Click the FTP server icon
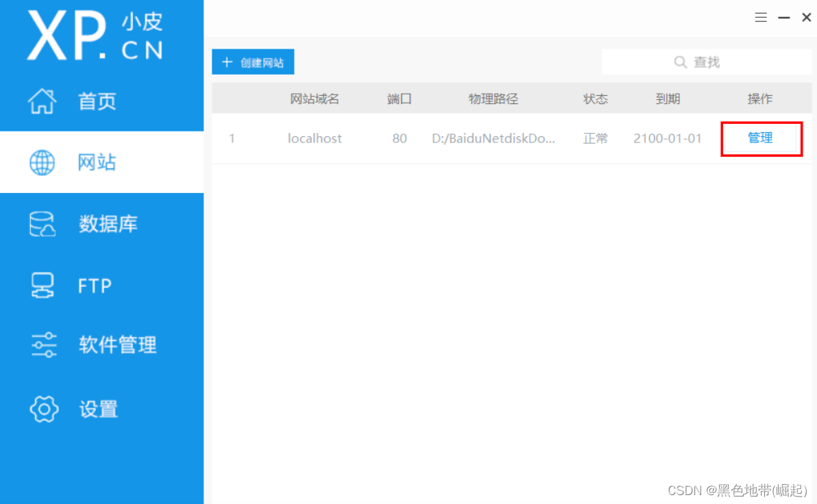 (42, 286)
